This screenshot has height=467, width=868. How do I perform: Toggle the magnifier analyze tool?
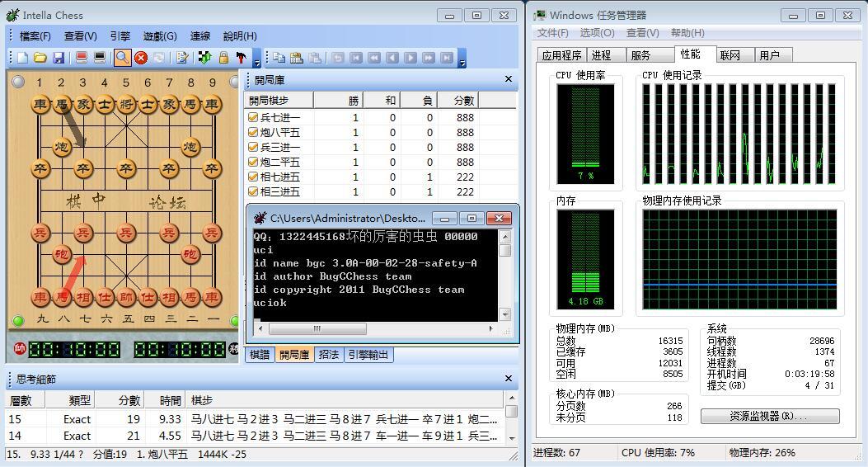[x=122, y=58]
